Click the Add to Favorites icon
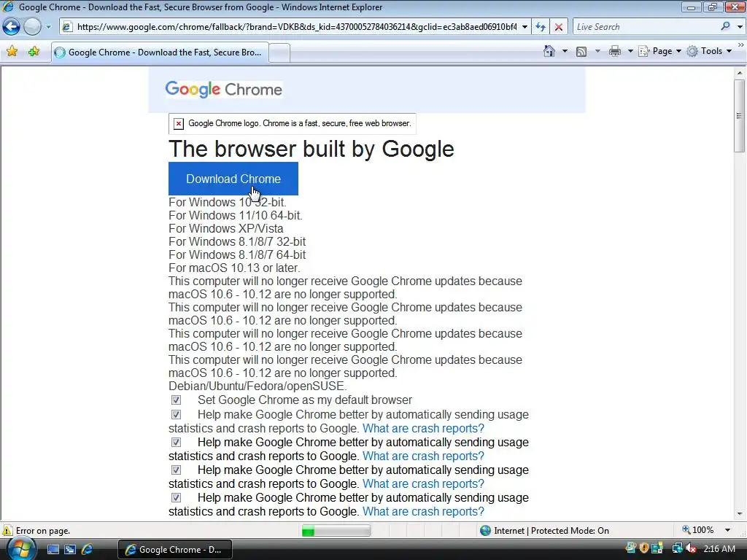Screen dimensions: 747x560 tap(34, 52)
